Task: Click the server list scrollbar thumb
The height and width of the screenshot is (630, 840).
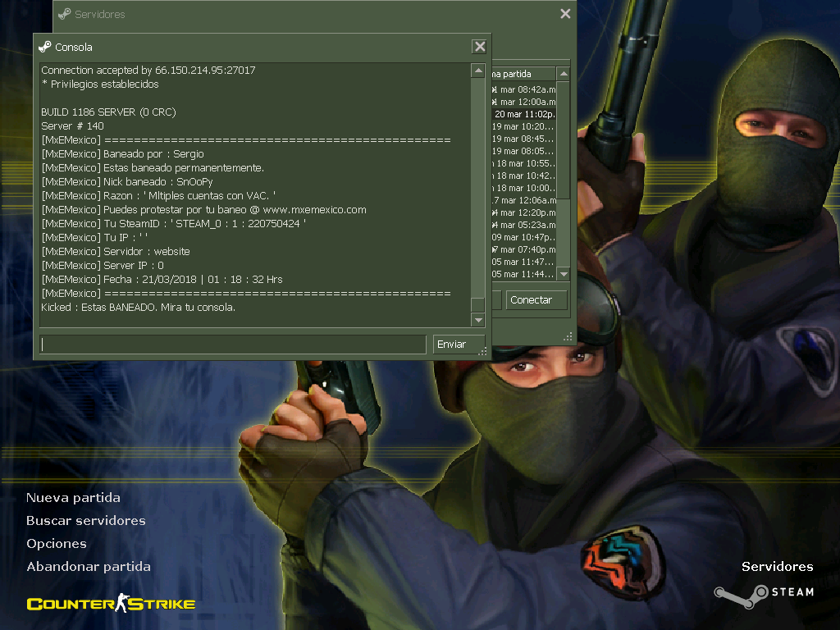Action: pyautogui.click(x=563, y=140)
